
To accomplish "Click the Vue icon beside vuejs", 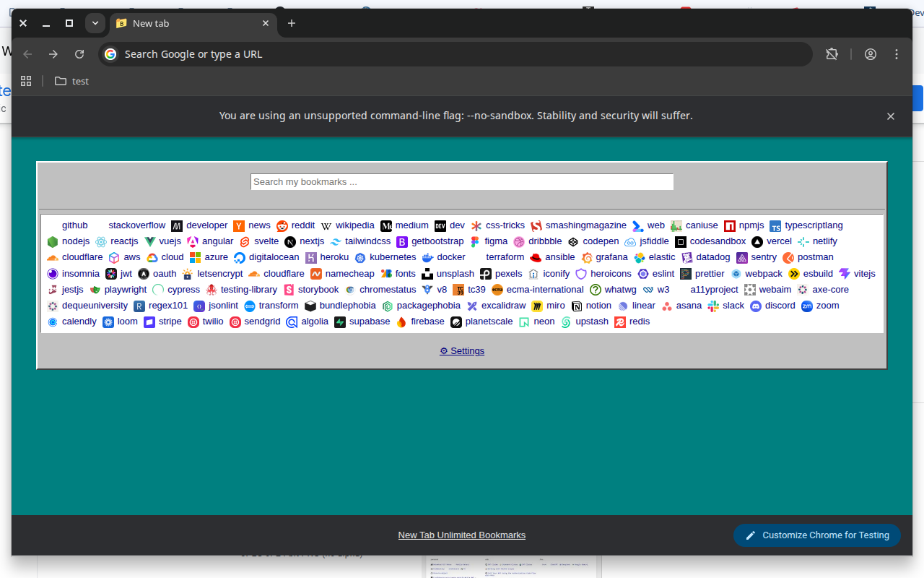I will [x=150, y=242].
